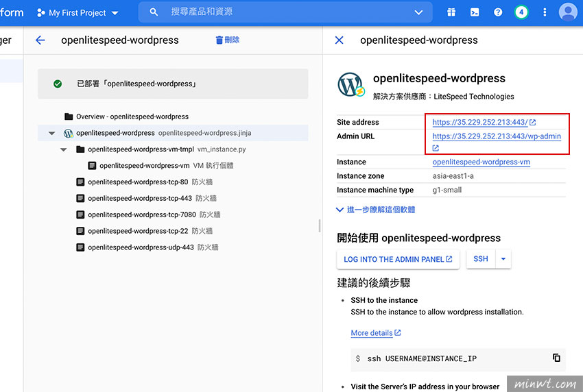583x392 pixels.
Task: Open the three-dot settings menu
Action: pos(545,12)
